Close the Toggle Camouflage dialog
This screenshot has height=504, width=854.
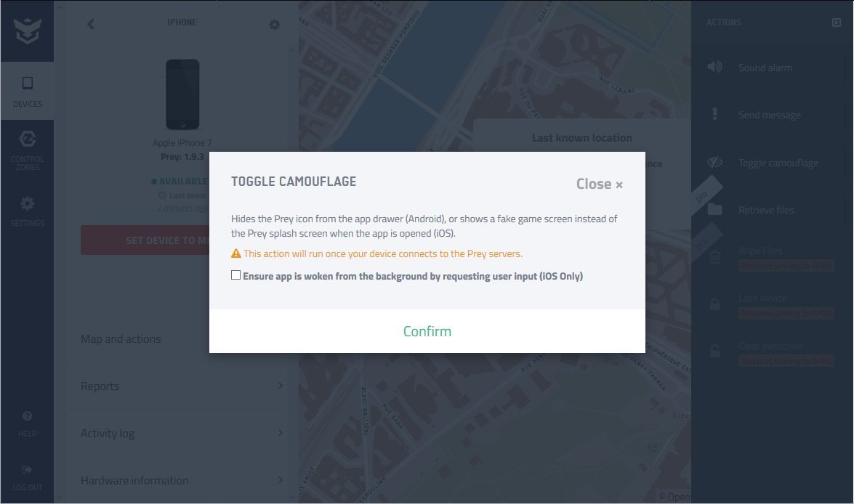(x=599, y=184)
